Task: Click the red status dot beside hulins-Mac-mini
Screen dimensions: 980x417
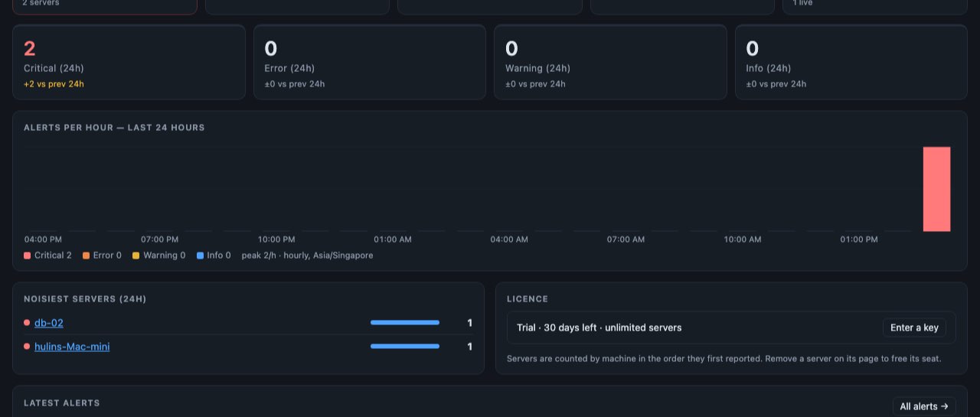Action: click(x=27, y=347)
